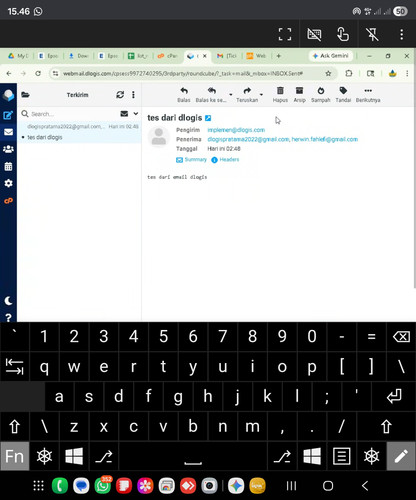Tap the left Windows key on keyboard
The image size is (416, 500).
74,456
